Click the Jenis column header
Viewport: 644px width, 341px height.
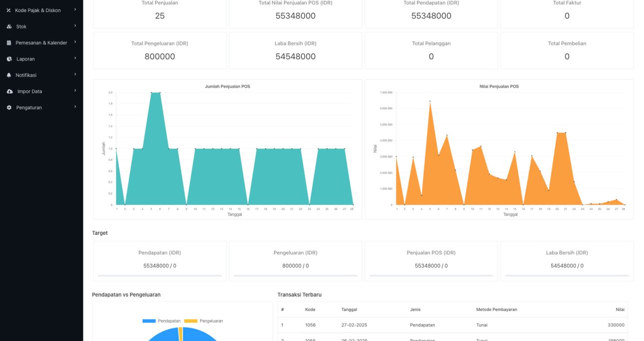(415, 310)
